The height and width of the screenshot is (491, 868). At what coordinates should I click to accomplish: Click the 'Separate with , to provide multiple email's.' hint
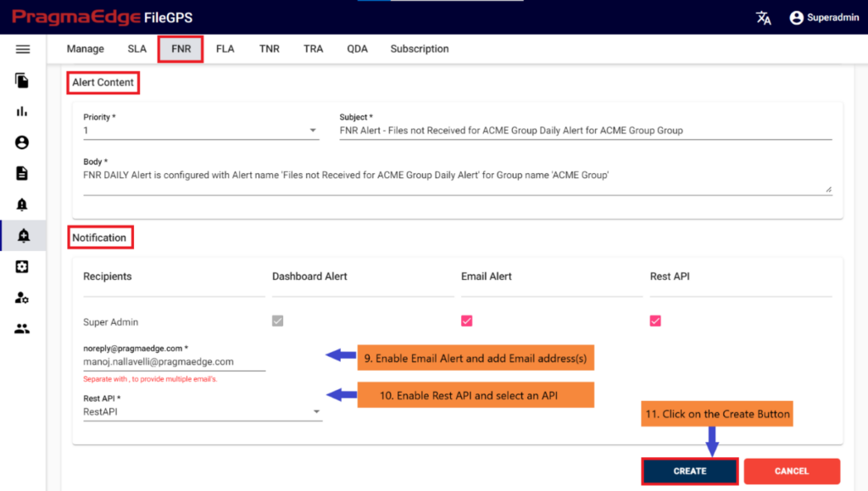click(x=150, y=379)
